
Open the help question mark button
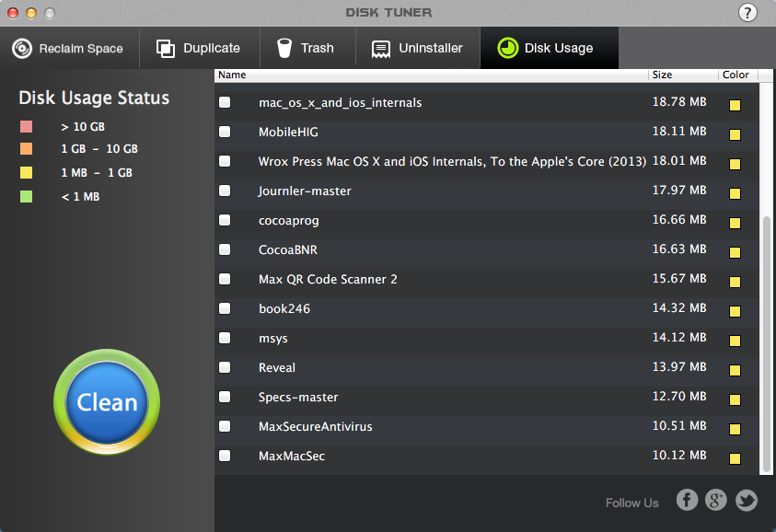747,13
